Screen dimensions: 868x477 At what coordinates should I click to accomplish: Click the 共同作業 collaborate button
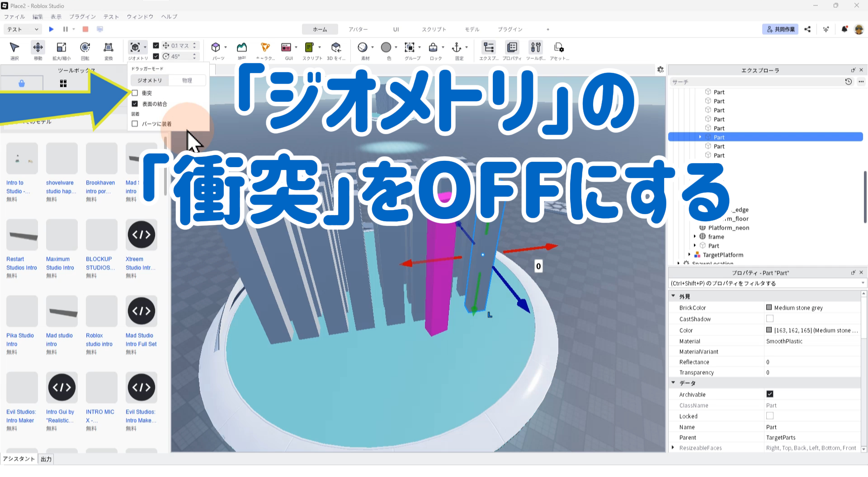pyautogui.click(x=780, y=29)
